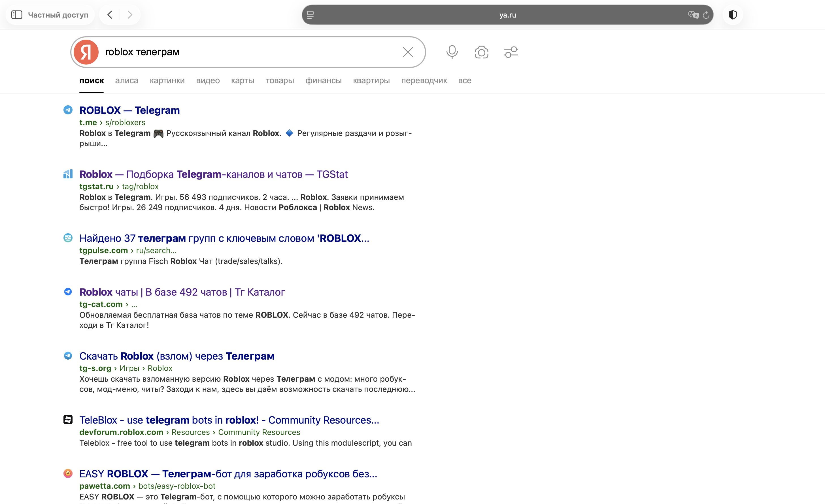Reload the ya.ru page
Viewport: 825px width, 504px height.
[x=706, y=15]
